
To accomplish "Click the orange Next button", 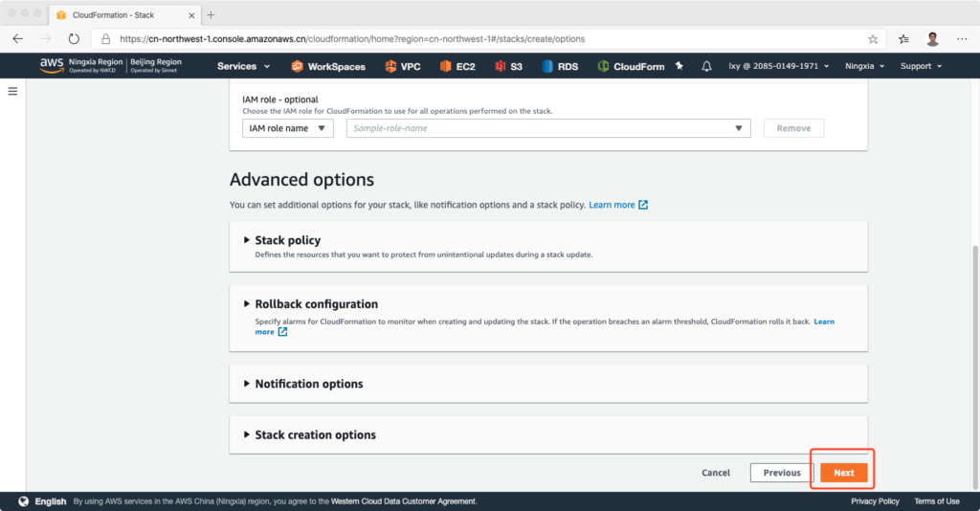I will (x=843, y=473).
